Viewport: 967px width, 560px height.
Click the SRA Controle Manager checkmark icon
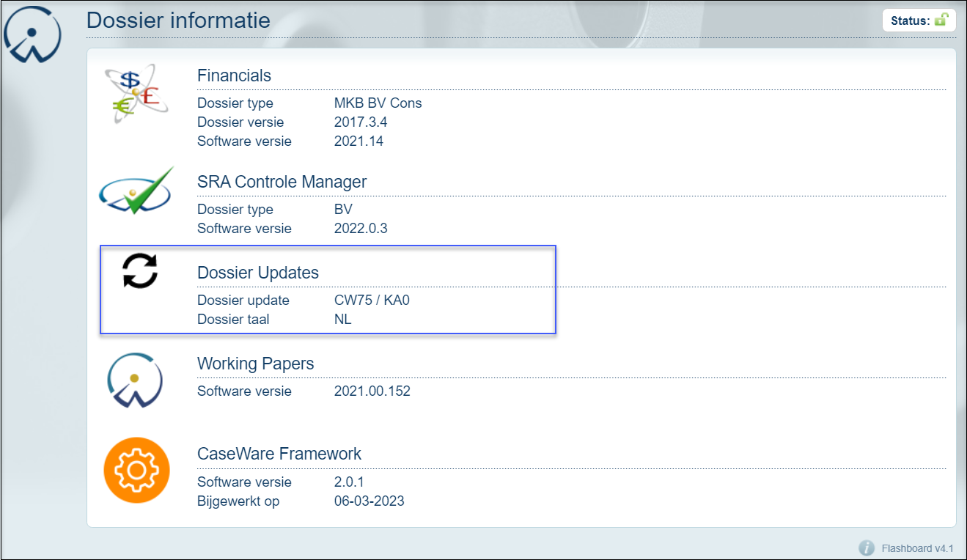click(137, 191)
